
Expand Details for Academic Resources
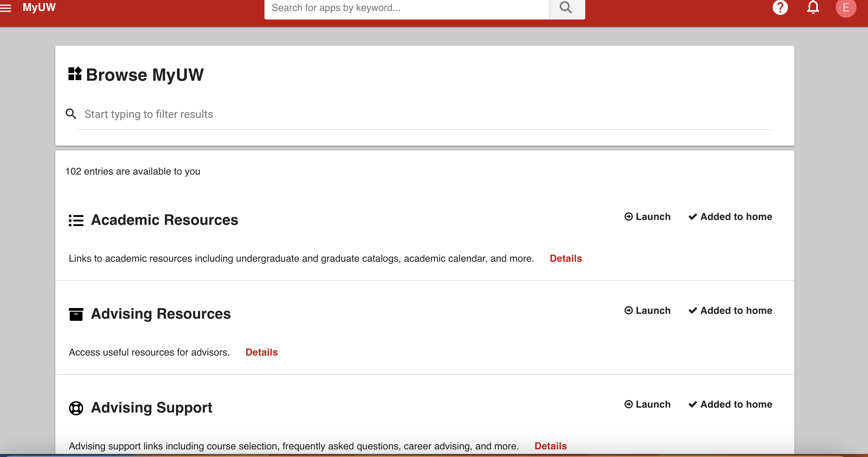tap(566, 258)
